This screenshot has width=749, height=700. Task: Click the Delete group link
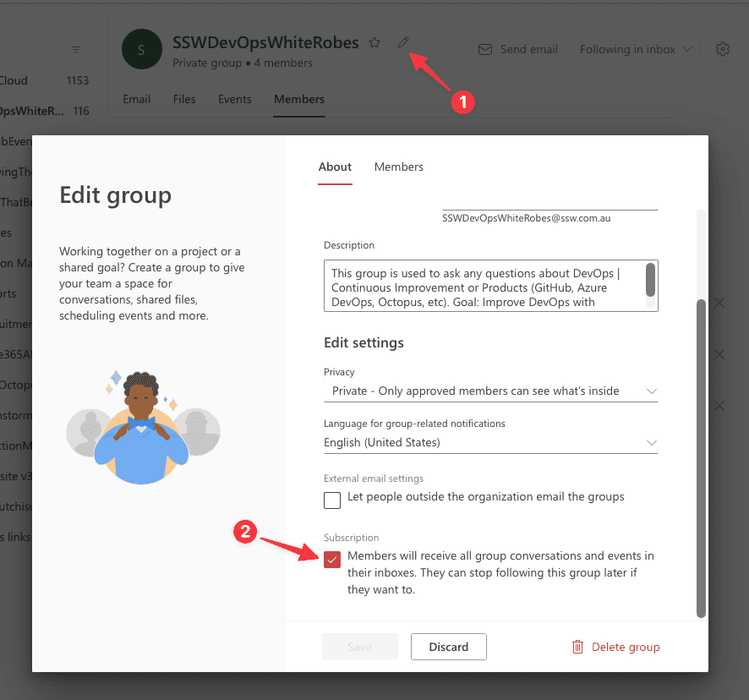pyautogui.click(x=626, y=647)
